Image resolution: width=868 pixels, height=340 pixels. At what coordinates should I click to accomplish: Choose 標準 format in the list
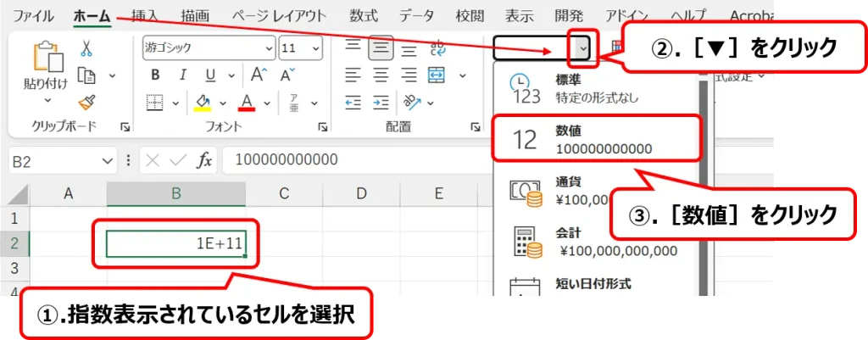tap(595, 88)
